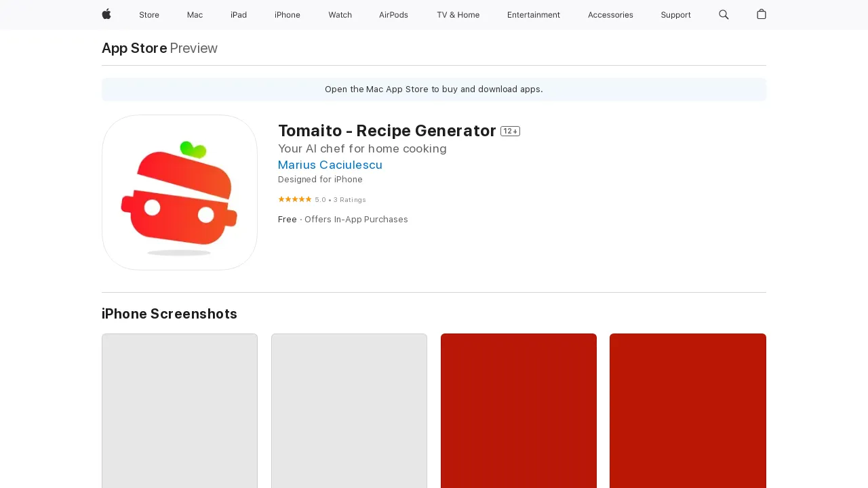Click the App Store heading link
The height and width of the screenshot is (488, 868).
tap(134, 48)
